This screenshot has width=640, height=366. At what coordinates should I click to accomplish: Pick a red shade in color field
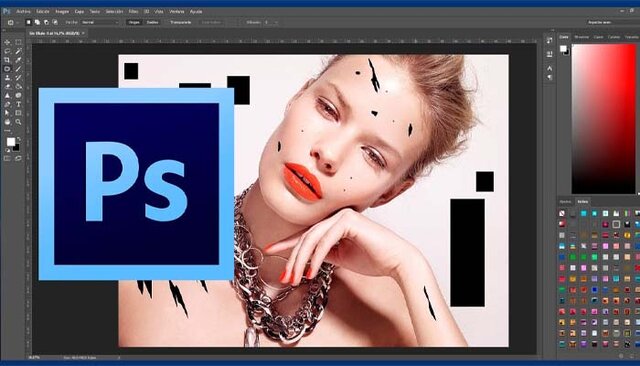coord(604,118)
